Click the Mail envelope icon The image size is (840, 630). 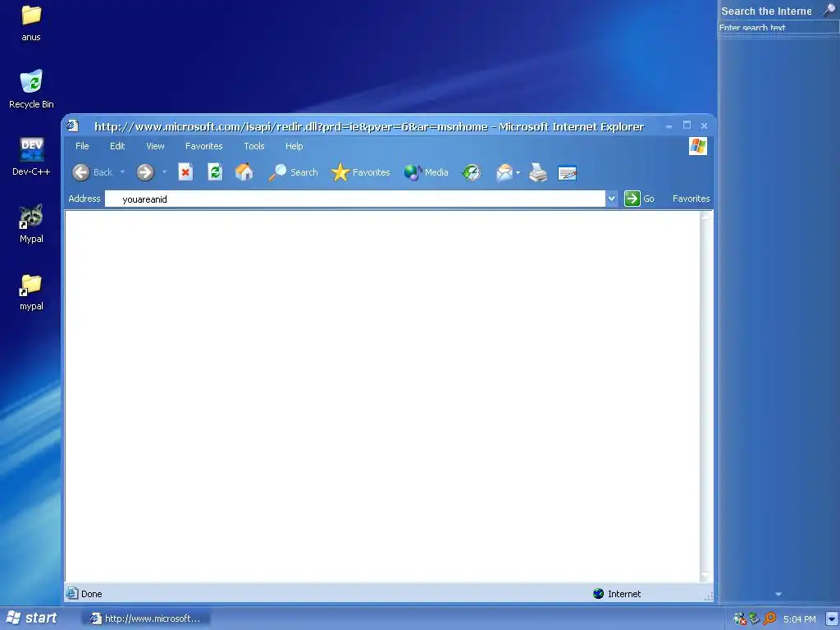(504, 172)
